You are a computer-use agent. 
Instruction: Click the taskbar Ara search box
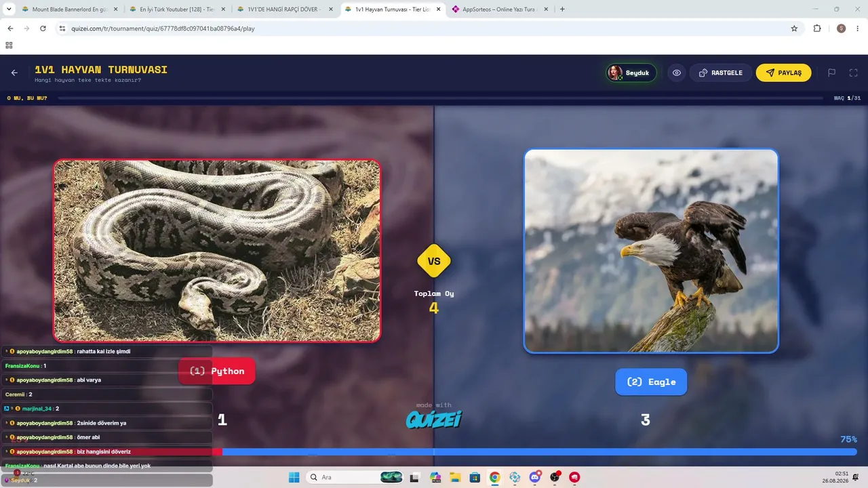coord(355,477)
